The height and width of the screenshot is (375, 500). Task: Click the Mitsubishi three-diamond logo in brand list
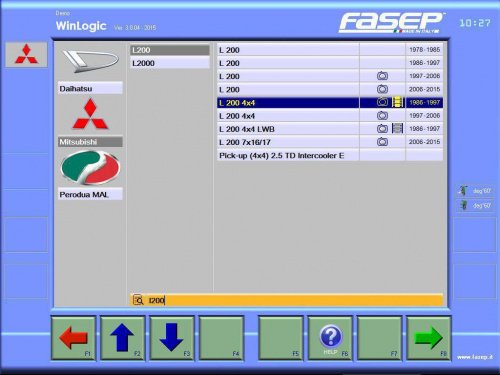coord(90,114)
